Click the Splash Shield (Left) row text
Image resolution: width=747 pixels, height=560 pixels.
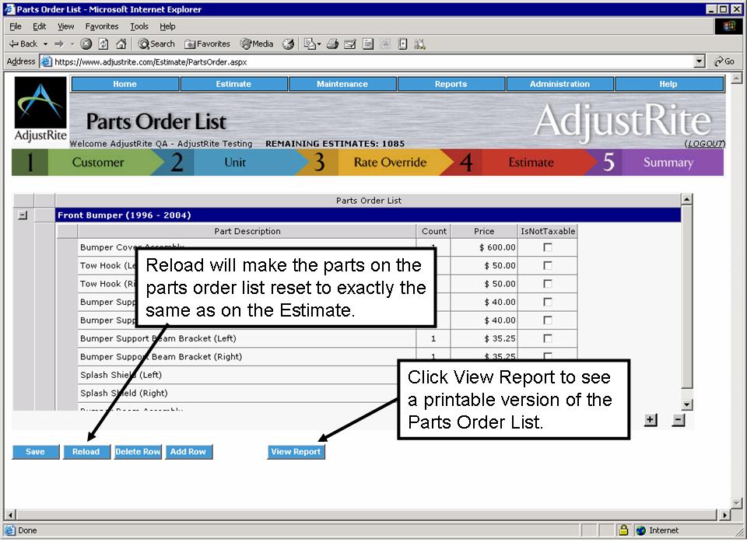(121, 375)
